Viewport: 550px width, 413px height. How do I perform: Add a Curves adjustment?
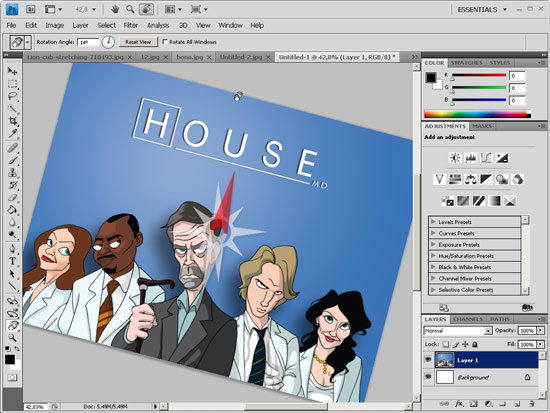click(486, 158)
